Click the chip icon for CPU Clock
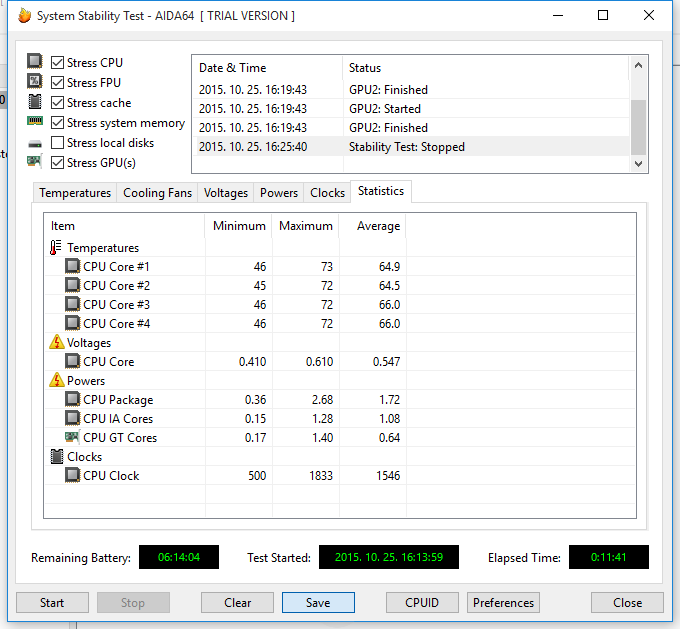The image size is (680, 629). (72, 475)
